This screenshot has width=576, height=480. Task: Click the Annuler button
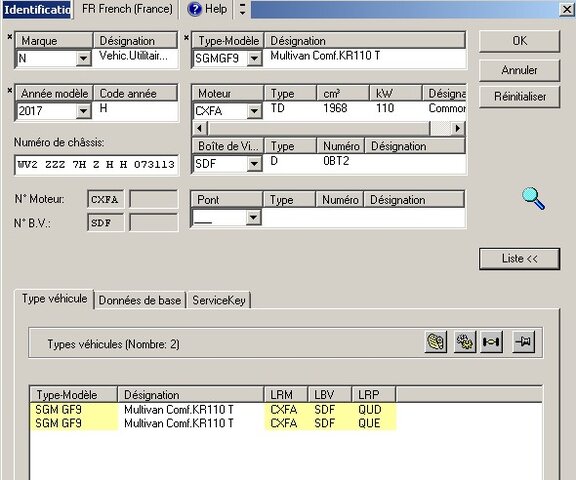519,70
